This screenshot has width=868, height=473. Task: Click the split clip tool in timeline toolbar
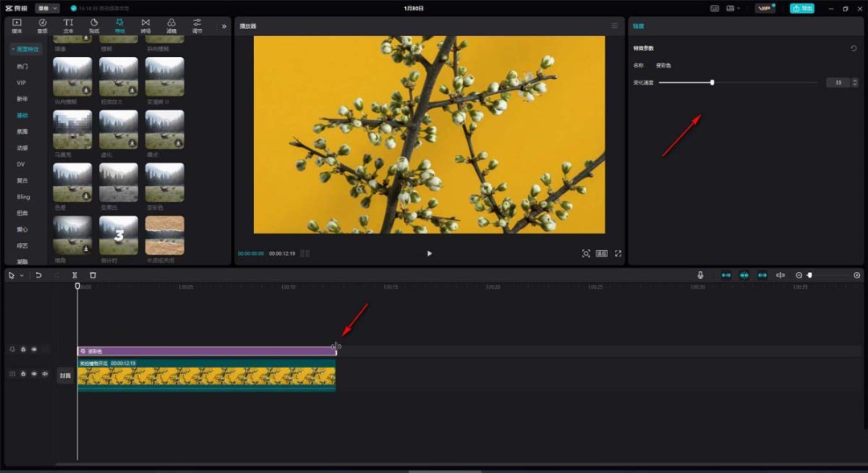(x=75, y=275)
